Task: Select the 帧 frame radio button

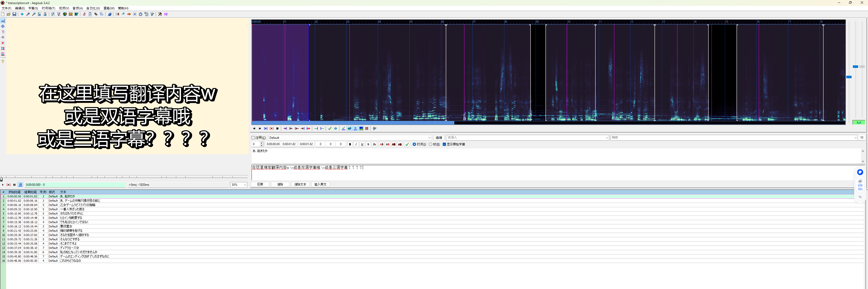Action: pos(431,144)
